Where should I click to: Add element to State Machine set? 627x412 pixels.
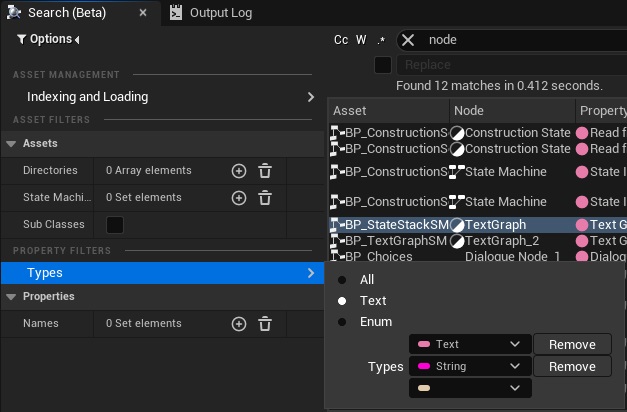tap(238, 198)
